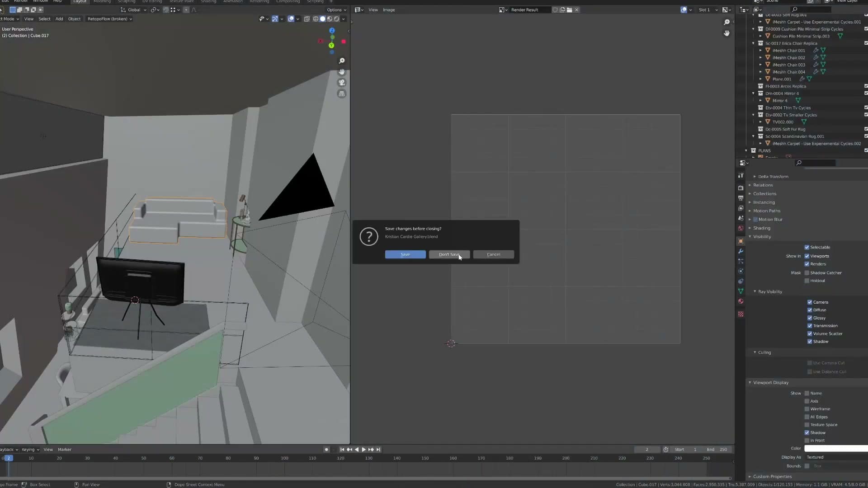Open the Texture properties checker tab

[x=741, y=314]
